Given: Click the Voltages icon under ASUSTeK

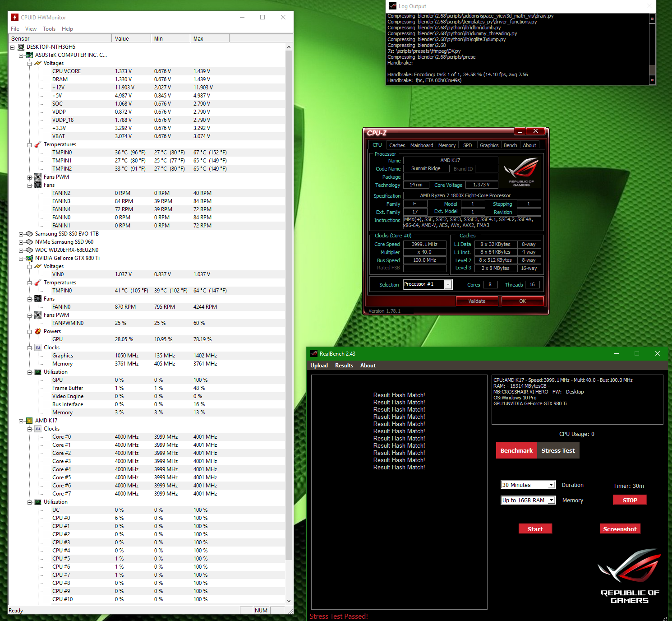Looking at the screenshot, I should (x=38, y=63).
